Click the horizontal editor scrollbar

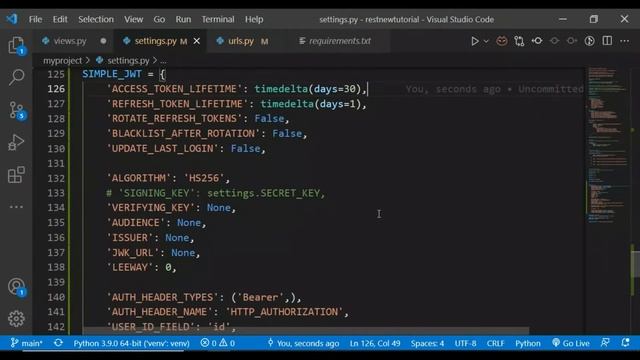[305, 330]
